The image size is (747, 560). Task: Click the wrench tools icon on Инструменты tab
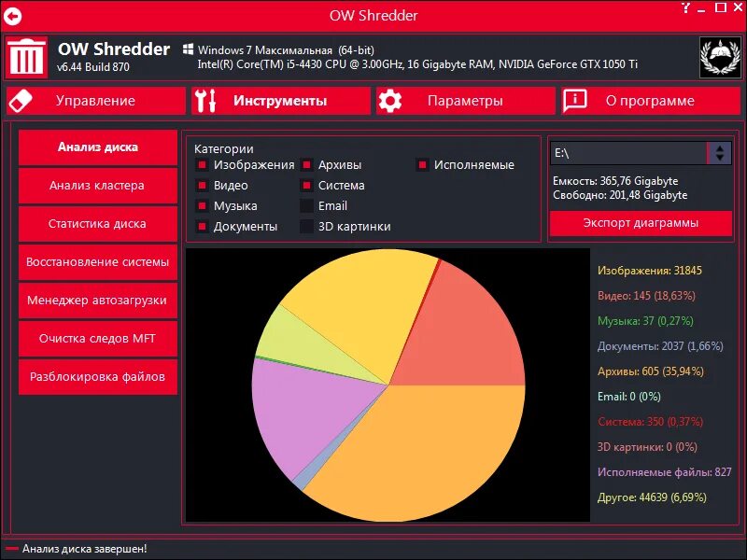tap(205, 101)
